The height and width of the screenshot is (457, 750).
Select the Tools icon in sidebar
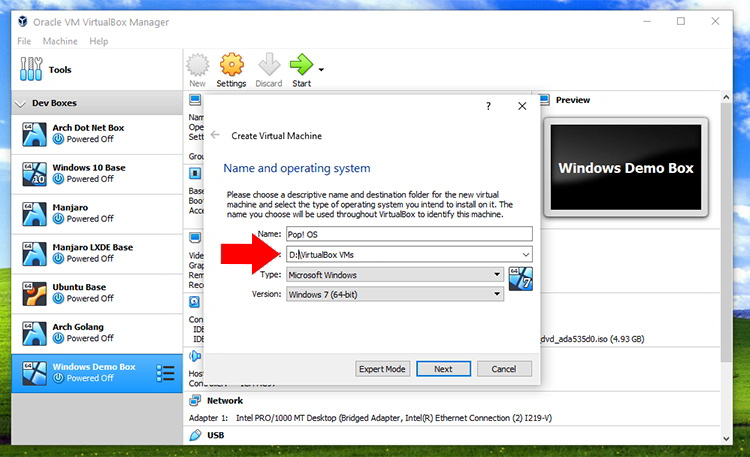[x=31, y=69]
